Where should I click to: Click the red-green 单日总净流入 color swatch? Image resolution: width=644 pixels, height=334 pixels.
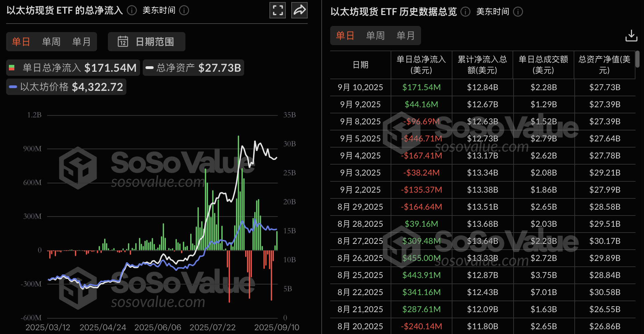click(12, 68)
